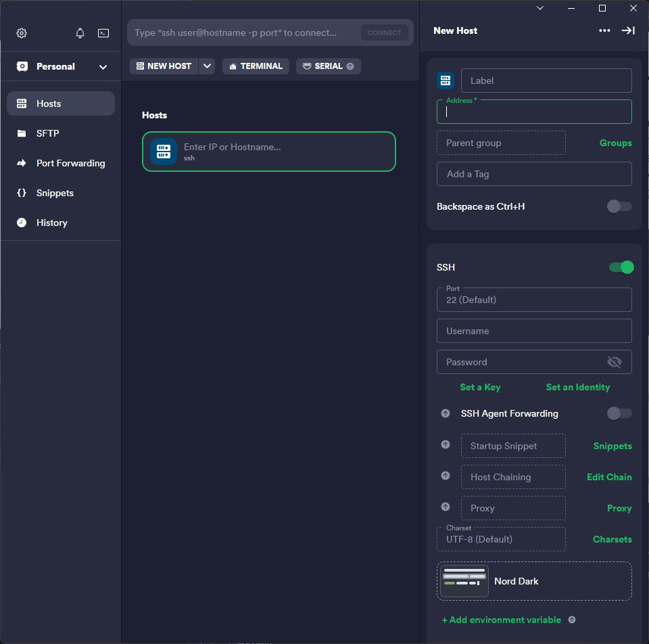649x644 pixels.
Task: Click the upgrade arrow beside Add environment variable
Action: (572, 620)
